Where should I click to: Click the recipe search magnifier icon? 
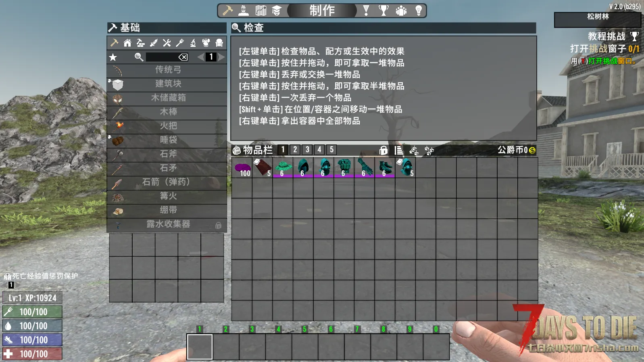(x=139, y=57)
